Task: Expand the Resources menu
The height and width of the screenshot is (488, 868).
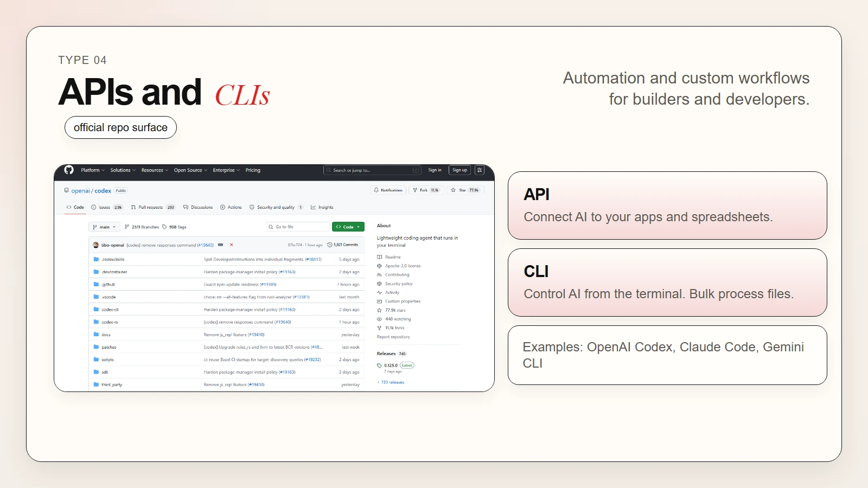Action: (155, 170)
